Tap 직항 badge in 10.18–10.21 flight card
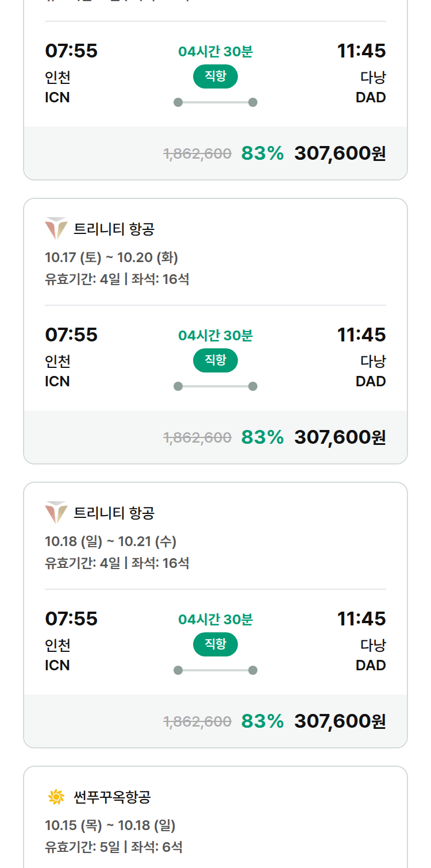431x868 pixels. (215, 644)
